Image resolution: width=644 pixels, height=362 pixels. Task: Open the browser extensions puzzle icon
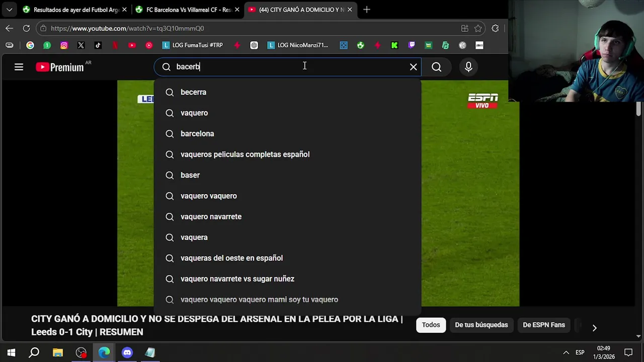click(495, 29)
